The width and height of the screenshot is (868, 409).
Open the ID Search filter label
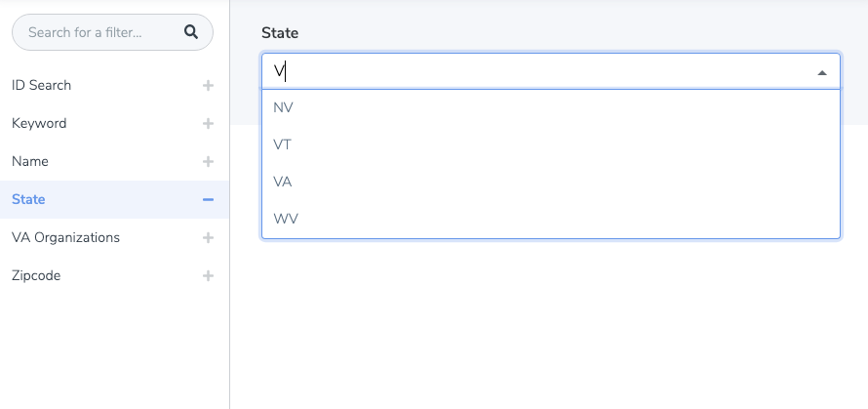tap(41, 86)
